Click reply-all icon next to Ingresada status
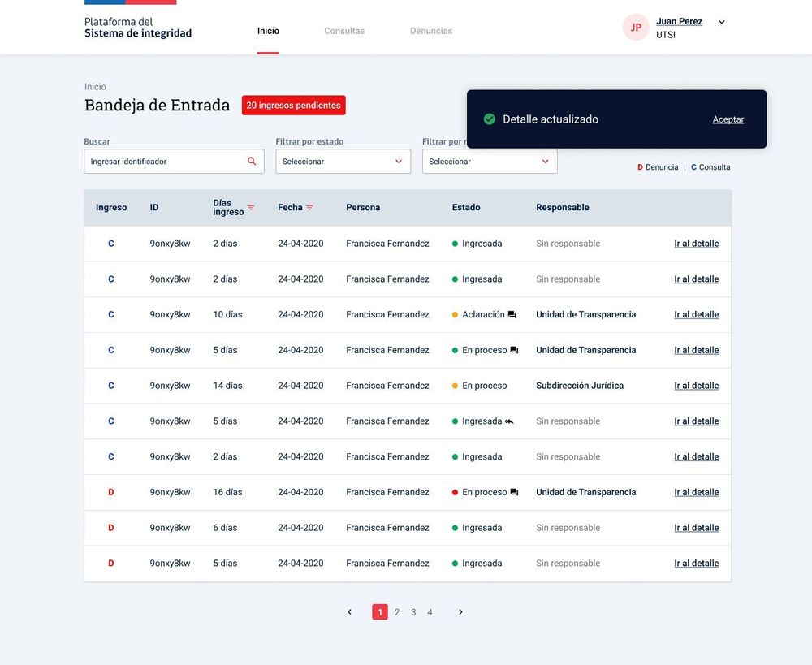Viewport: 812px width, 665px height. (510, 421)
